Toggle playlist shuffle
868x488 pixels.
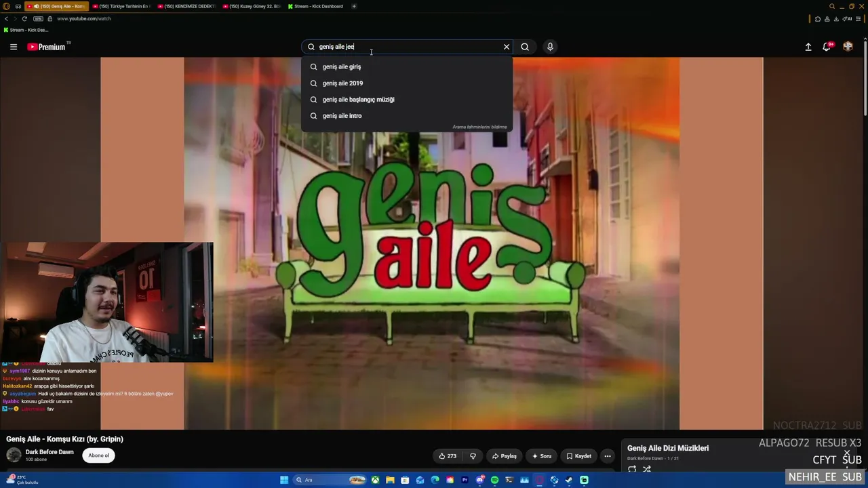tap(647, 469)
